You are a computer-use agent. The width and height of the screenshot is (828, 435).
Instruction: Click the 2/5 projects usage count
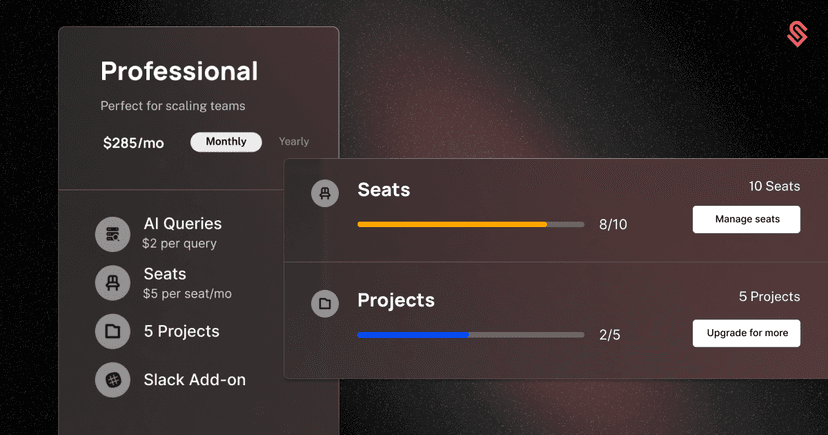(609, 335)
